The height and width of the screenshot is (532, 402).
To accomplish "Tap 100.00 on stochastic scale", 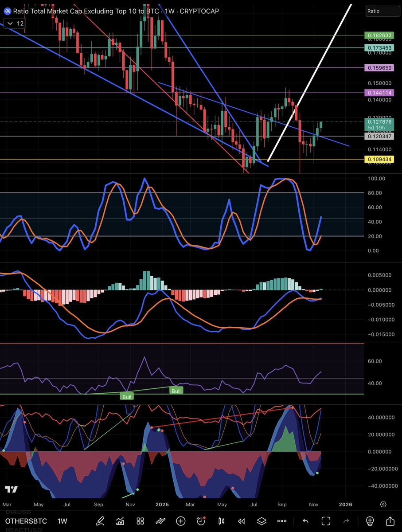I will click(x=377, y=178).
